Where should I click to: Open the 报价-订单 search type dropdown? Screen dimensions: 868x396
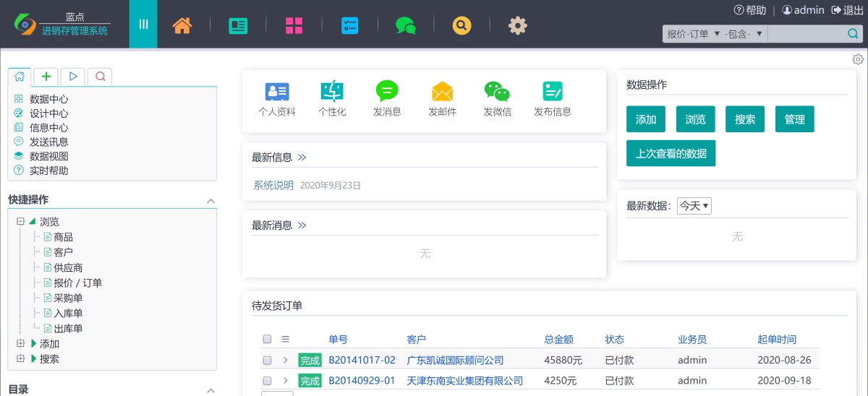[692, 34]
